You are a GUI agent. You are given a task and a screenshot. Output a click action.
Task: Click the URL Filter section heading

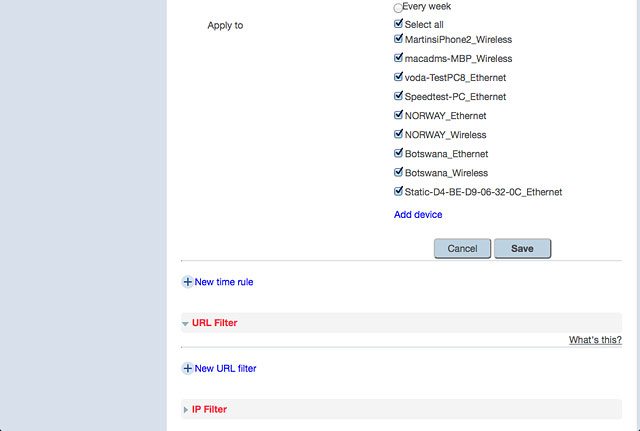point(215,323)
